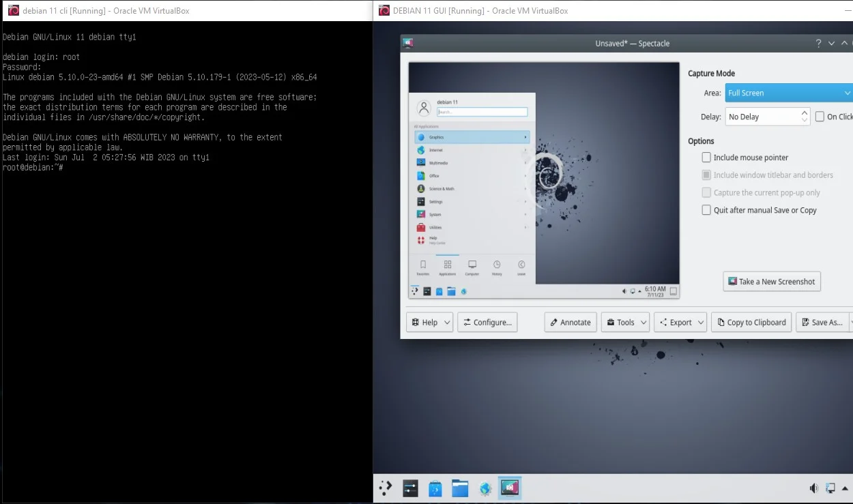Open System Settings from the taskbar

410,488
